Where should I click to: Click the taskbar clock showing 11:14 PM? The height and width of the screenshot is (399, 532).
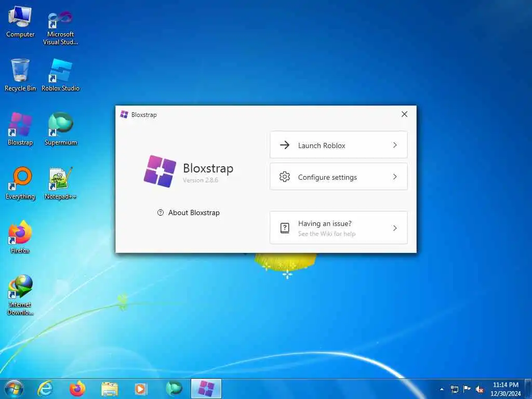[506, 389]
